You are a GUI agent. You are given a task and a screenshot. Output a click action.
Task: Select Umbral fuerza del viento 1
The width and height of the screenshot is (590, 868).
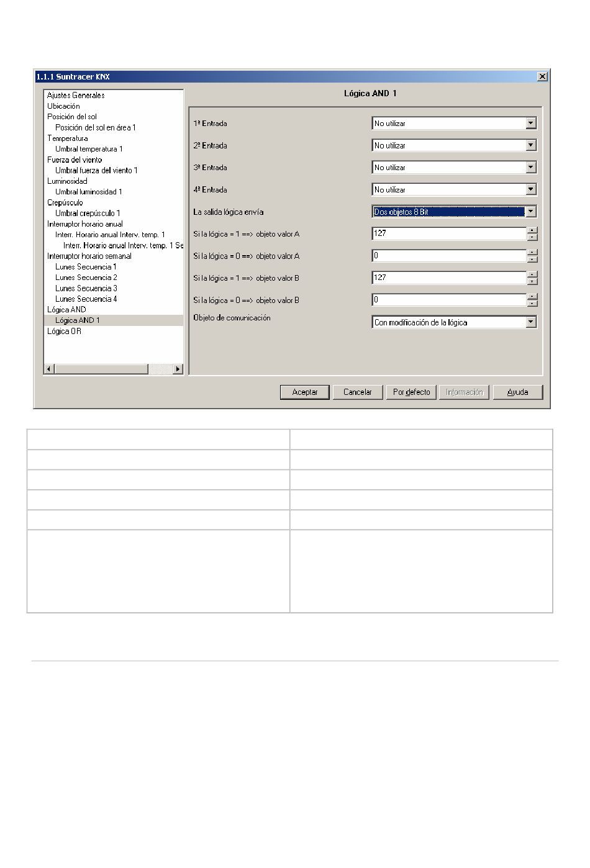(96, 170)
